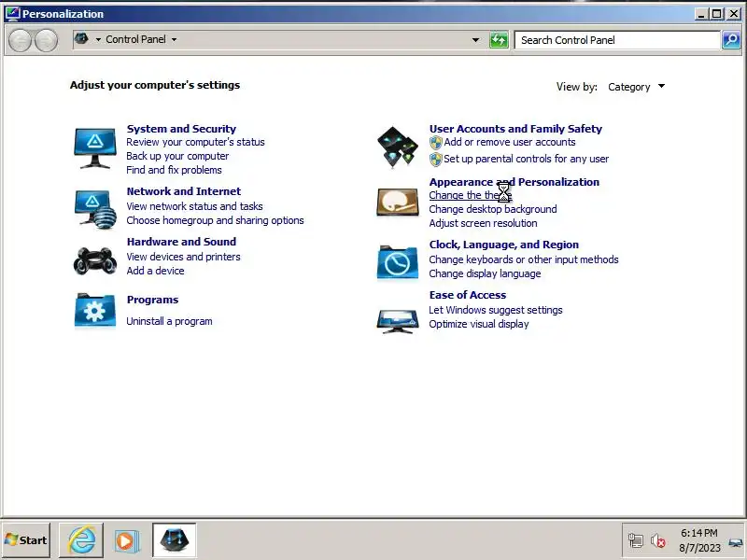Click the Control Panel icon in address bar
This screenshot has width=747, height=560.
click(81, 39)
